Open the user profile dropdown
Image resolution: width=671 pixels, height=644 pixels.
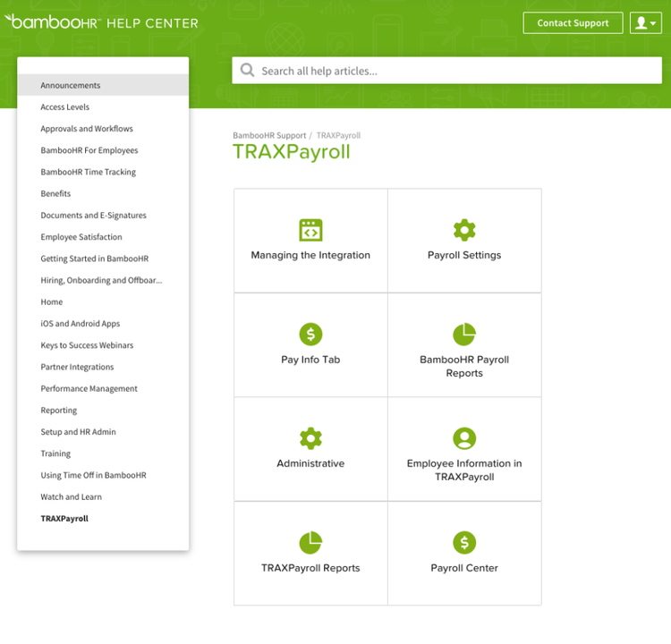click(646, 23)
